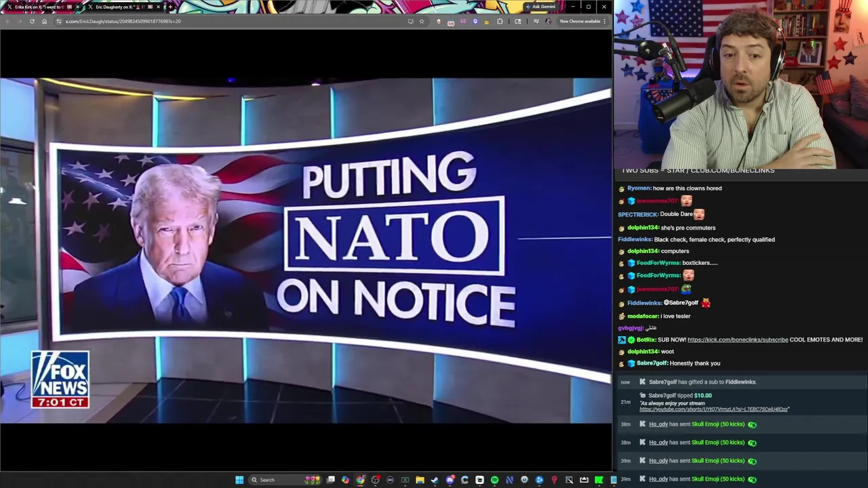Open Spotify from the taskbar
This screenshot has height=488, width=868.
[494, 480]
